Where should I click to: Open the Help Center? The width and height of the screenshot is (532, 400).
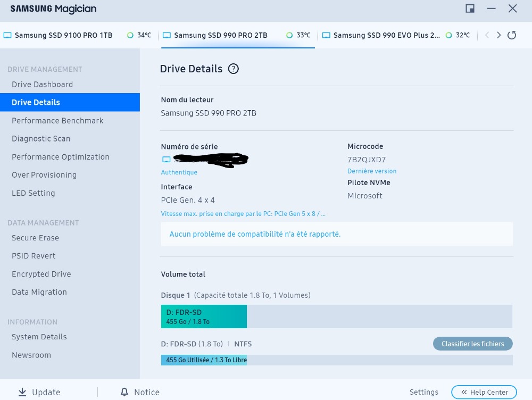point(484,392)
